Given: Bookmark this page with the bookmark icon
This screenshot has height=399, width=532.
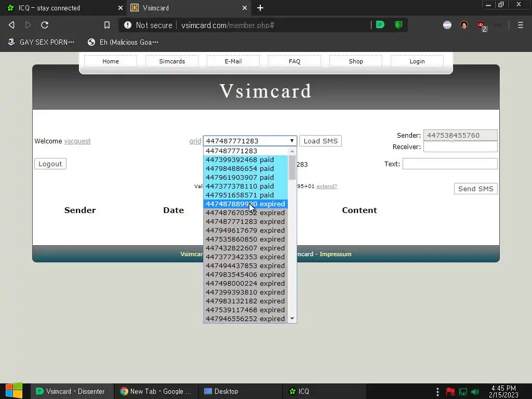Looking at the screenshot, I should click(x=107, y=25).
